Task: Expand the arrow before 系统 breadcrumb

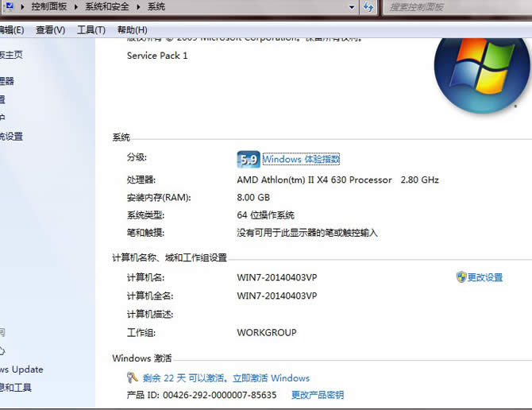Action: point(138,6)
